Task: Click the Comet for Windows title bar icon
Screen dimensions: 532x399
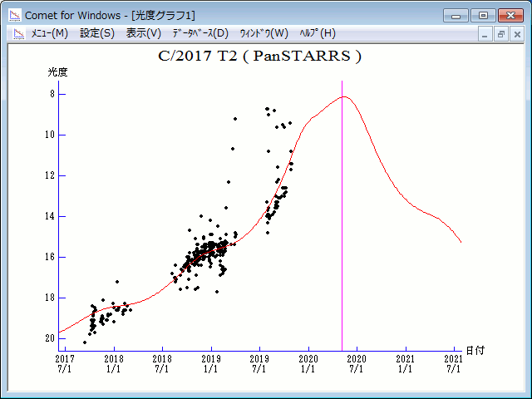Action: [x=15, y=15]
